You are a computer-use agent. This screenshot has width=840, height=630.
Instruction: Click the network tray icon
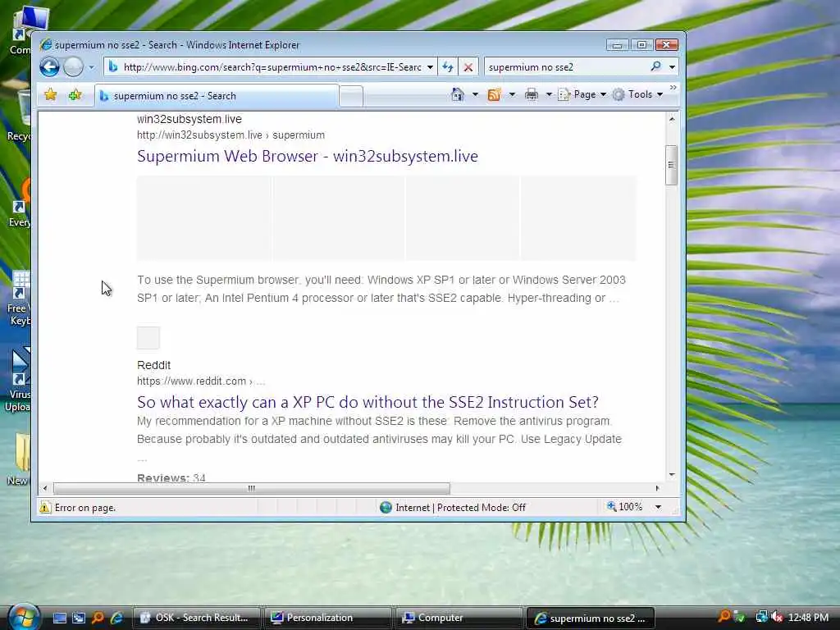[761, 617]
